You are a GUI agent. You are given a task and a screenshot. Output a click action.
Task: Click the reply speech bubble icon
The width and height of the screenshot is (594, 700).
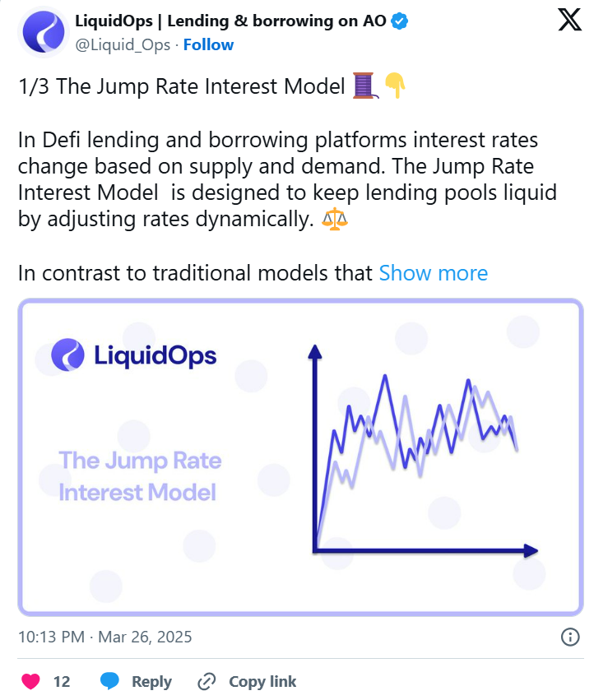tap(109, 681)
